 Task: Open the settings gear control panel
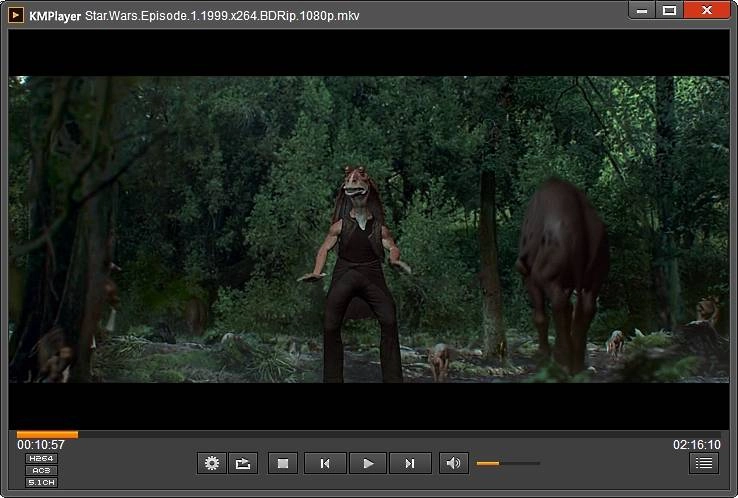212,463
